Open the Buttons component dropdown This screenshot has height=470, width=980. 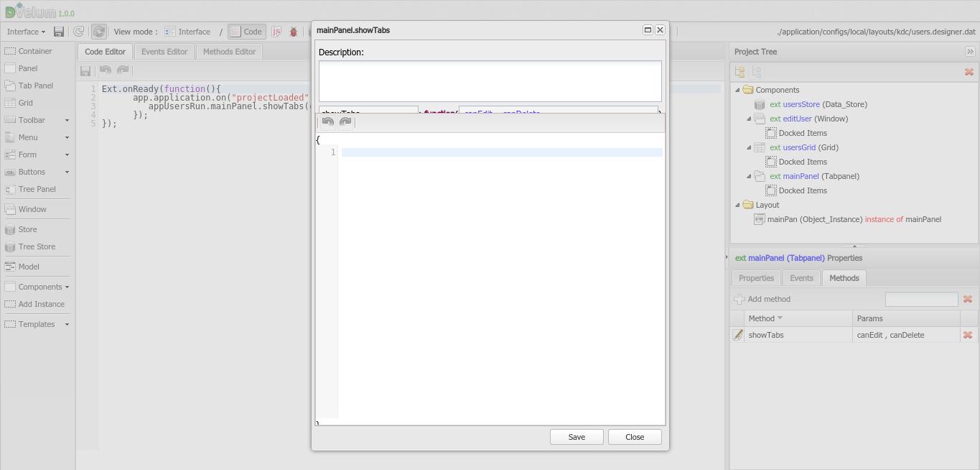coord(37,172)
